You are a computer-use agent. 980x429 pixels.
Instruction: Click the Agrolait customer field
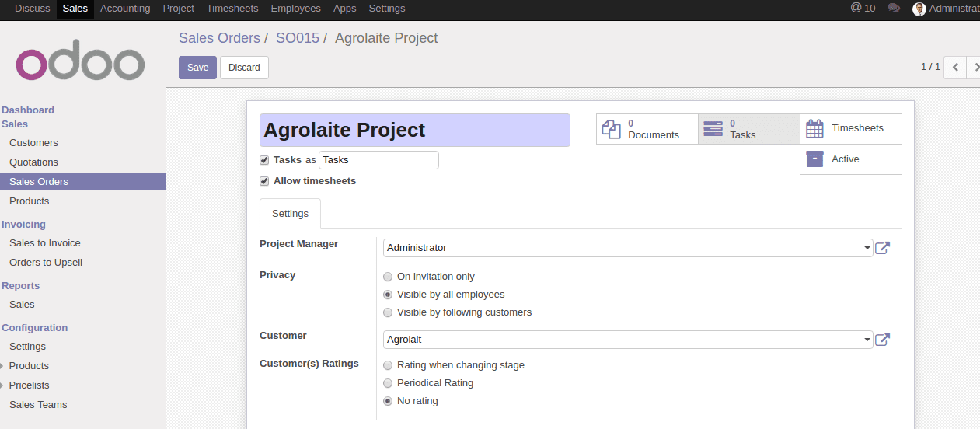tap(628, 340)
